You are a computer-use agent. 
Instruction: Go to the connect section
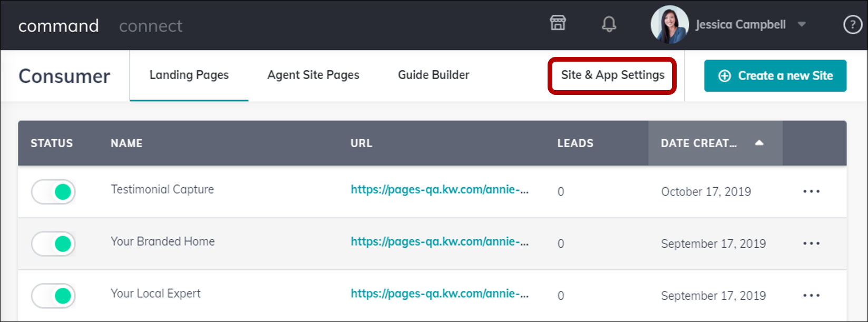click(x=151, y=26)
